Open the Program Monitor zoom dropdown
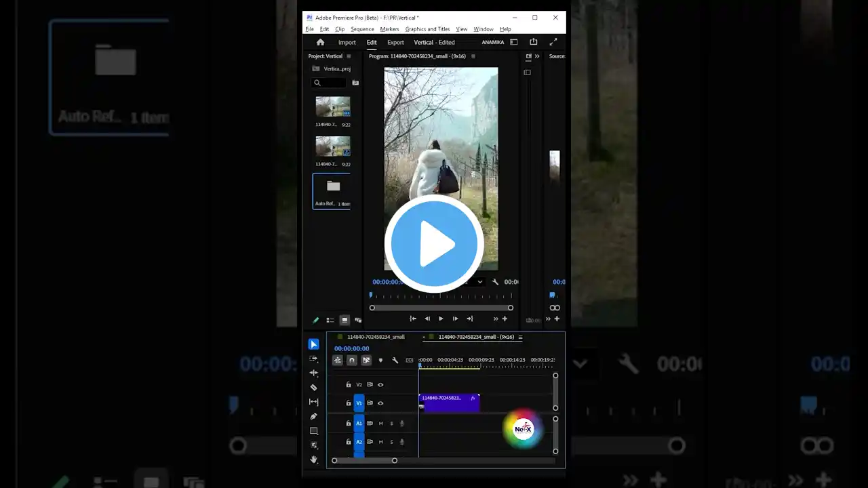868x488 pixels. [480, 282]
